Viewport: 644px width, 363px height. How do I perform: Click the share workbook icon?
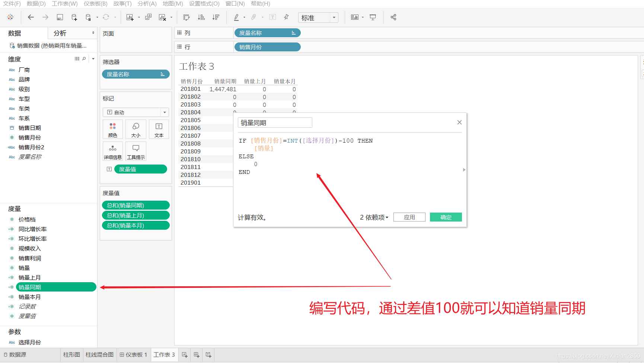[x=393, y=17]
